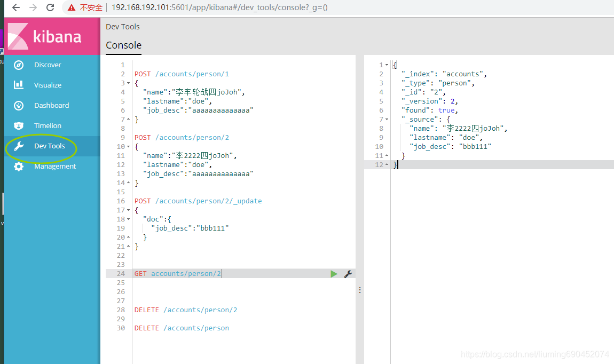Click the POST /accounts/person/2/_update line
The width and height of the screenshot is (614, 364).
pyautogui.click(x=198, y=201)
